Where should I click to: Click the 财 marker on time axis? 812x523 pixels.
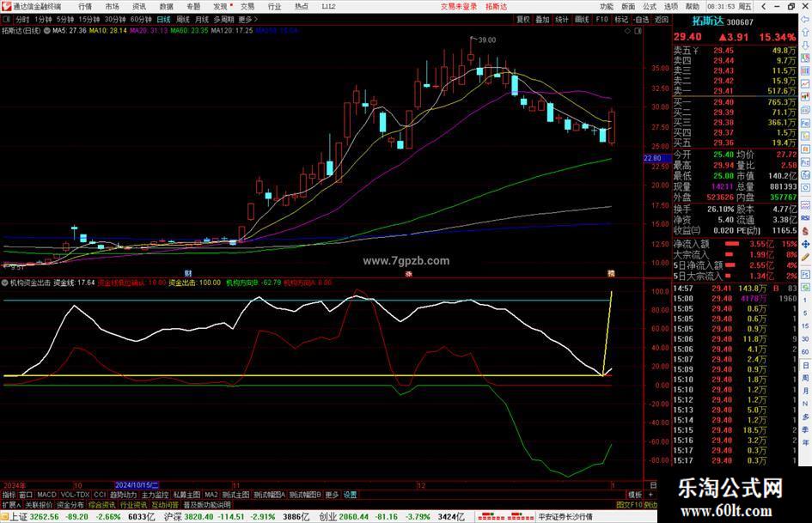(x=188, y=273)
